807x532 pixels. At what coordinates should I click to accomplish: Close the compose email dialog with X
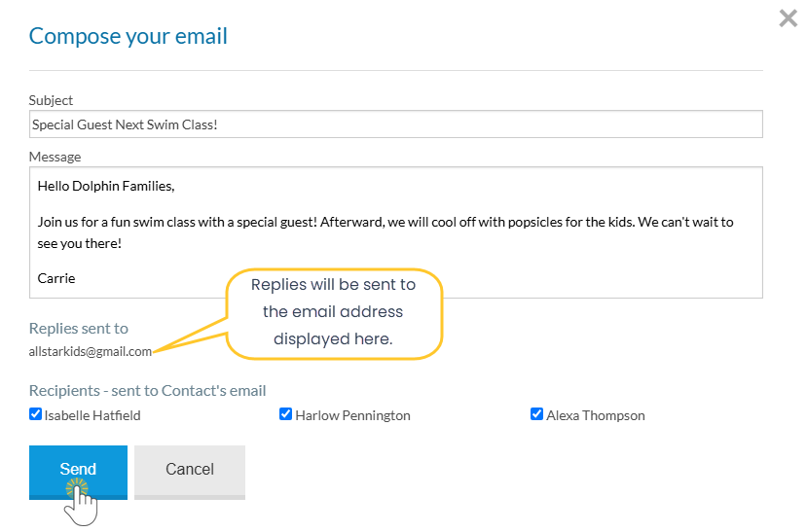(x=788, y=18)
